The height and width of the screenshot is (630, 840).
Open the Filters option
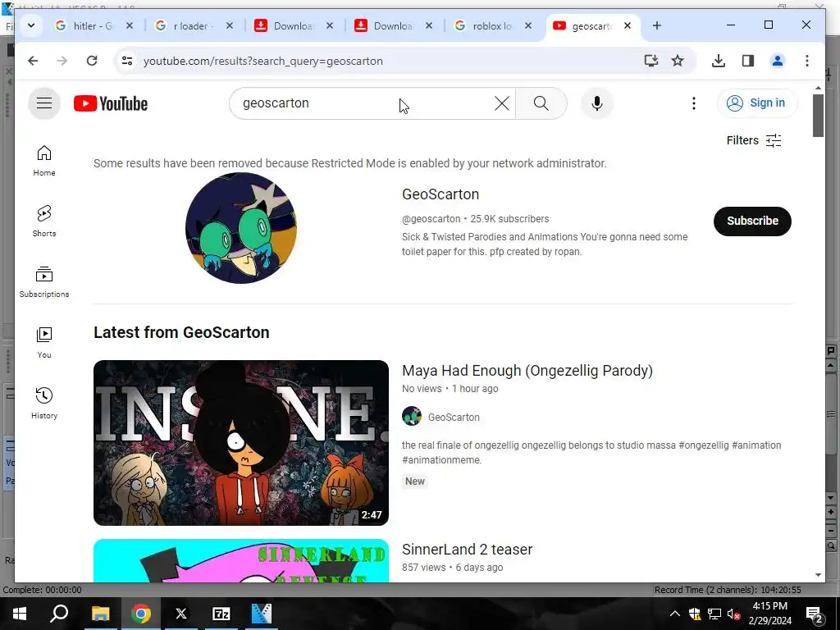(x=754, y=140)
